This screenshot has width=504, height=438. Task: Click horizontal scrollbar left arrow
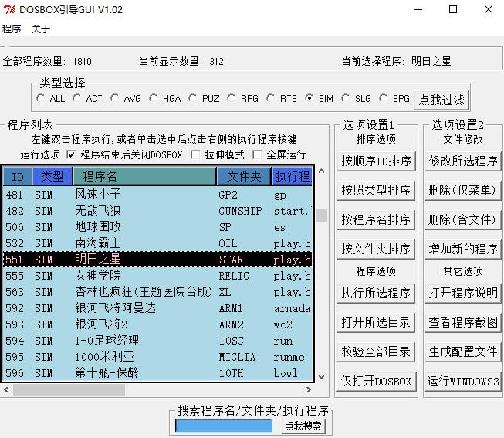[6, 390]
